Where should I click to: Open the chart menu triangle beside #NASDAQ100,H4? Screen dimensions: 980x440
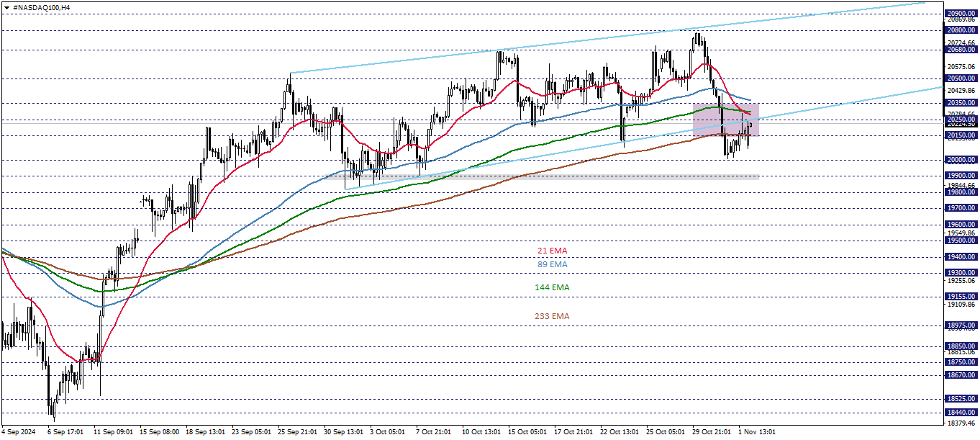pyautogui.click(x=6, y=6)
